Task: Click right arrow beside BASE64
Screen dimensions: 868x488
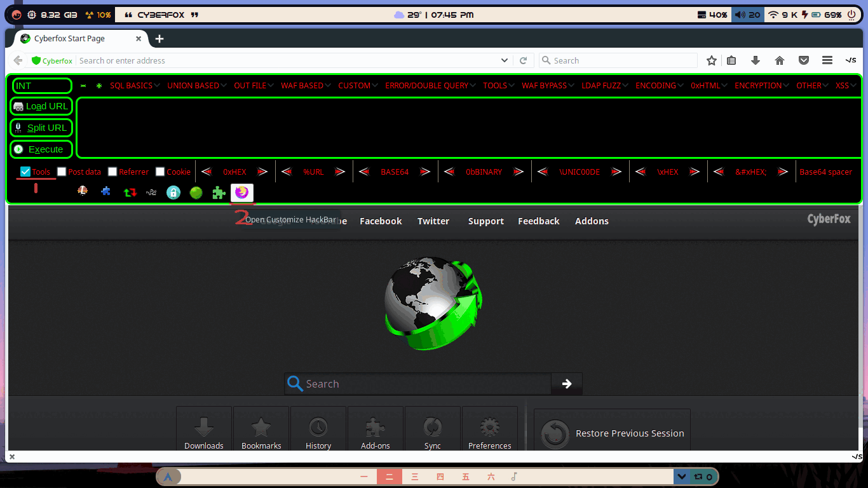Action: [x=425, y=172]
